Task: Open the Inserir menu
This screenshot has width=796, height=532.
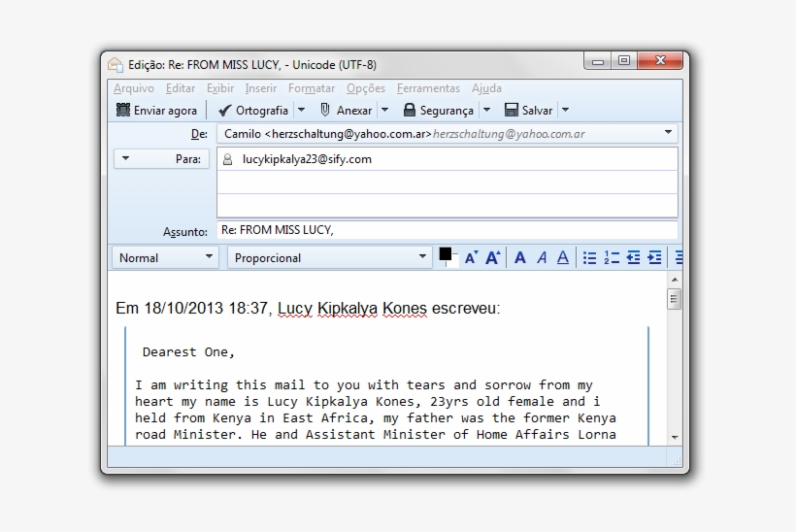Action: [x=260, y=88]
